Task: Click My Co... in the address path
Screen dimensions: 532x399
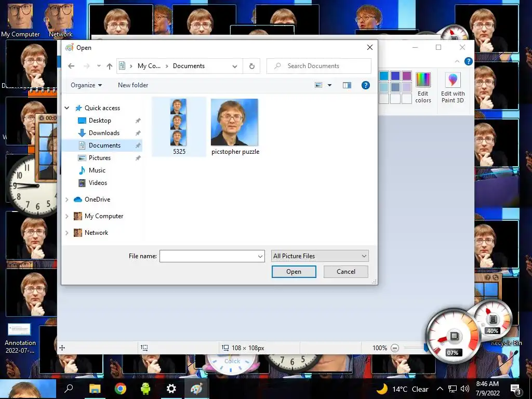Action: (149, 66)
